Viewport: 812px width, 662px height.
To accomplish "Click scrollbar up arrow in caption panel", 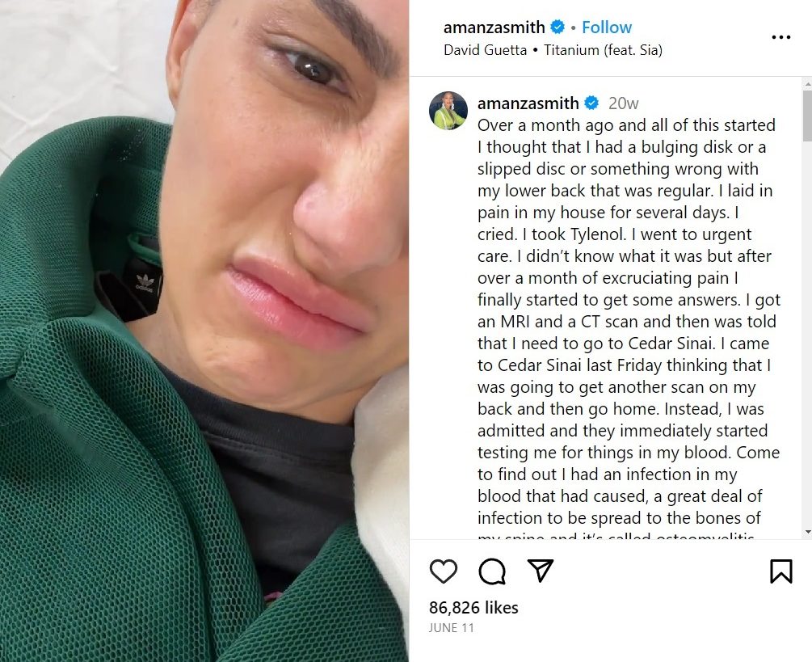I will click(807, 83).
